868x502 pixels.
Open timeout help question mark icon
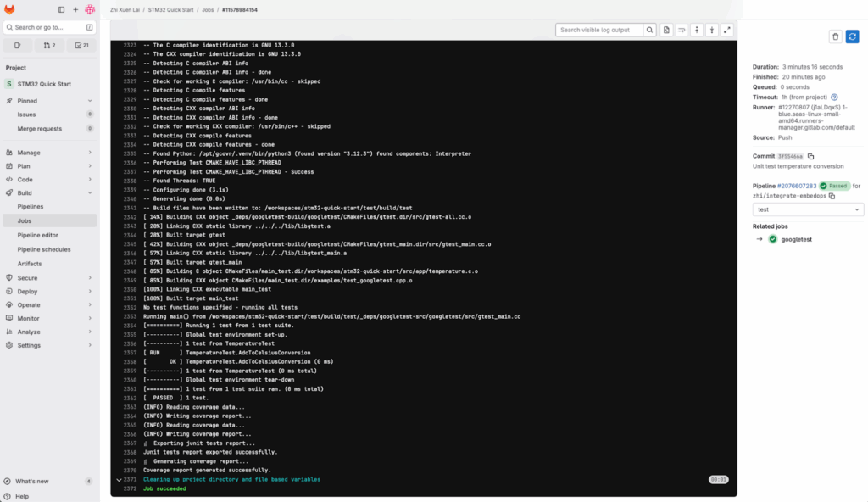834,98
